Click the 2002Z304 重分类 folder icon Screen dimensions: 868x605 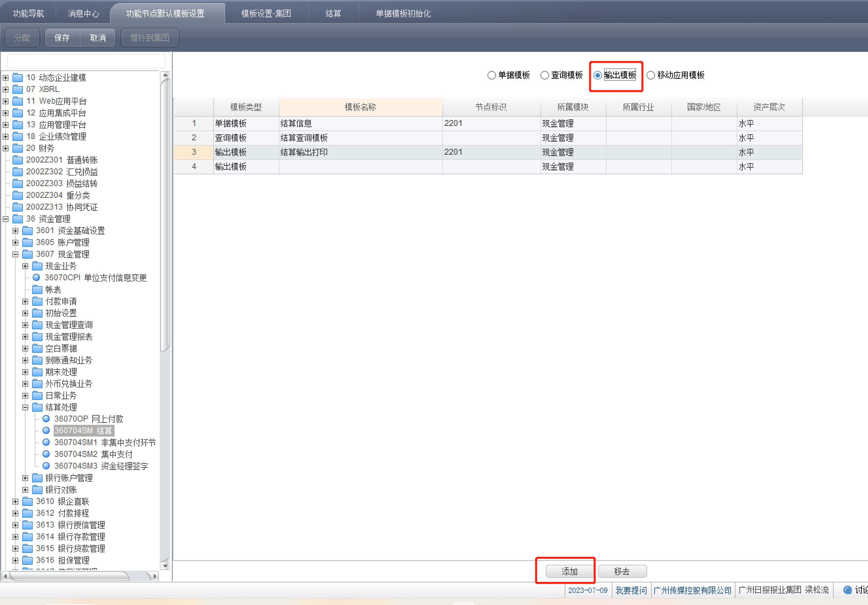point(18,195)
